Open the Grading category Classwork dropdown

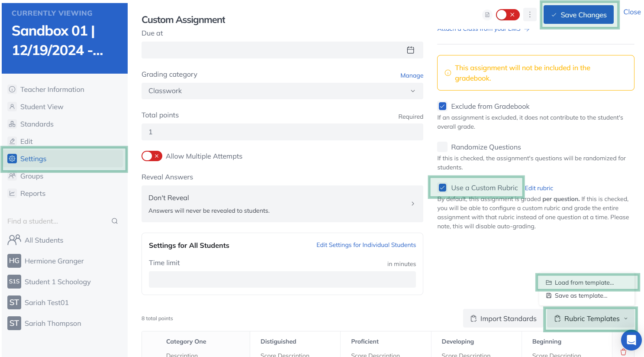pyautogui.click(x=282, y=91)
